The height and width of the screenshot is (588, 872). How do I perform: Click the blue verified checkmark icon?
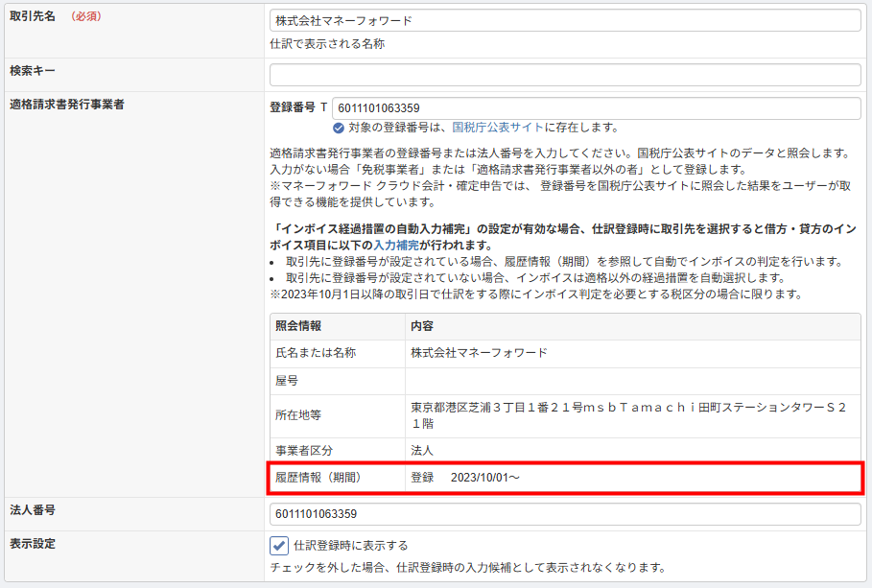(338, 128)
